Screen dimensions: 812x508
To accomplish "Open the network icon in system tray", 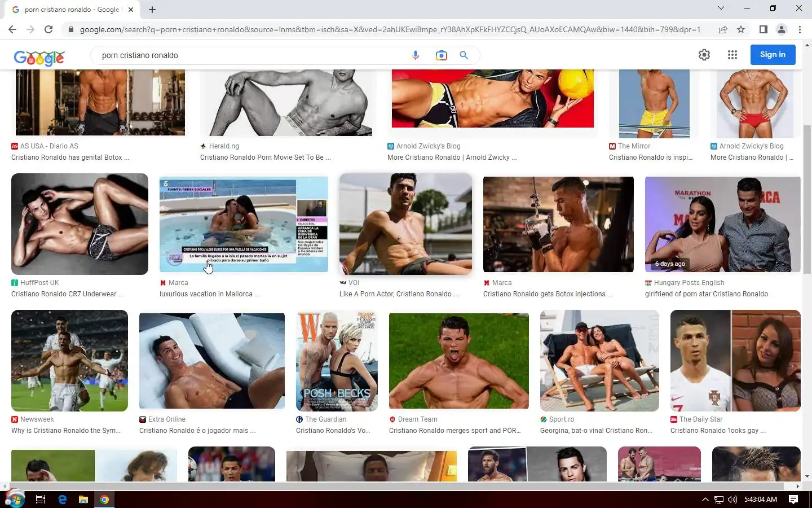I will [719, 500].
